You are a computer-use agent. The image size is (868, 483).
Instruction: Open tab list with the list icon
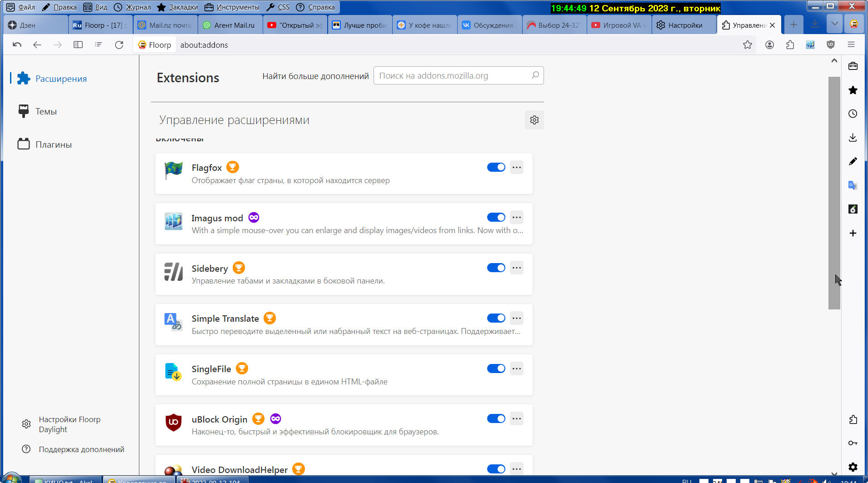tap(98, 45)
